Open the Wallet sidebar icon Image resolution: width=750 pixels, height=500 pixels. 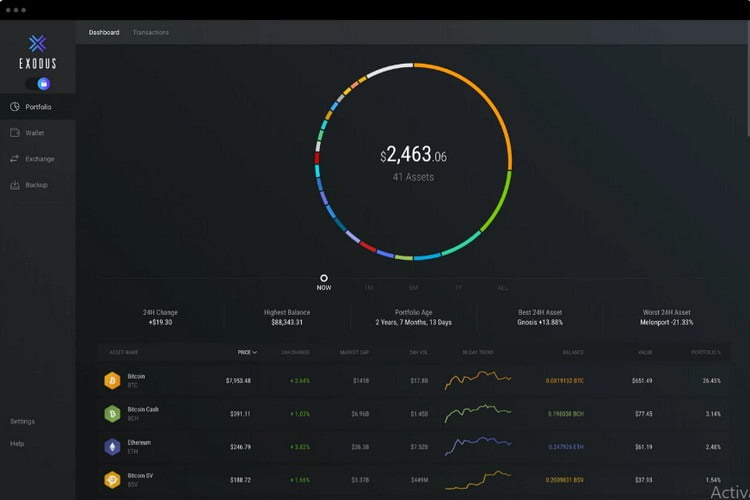tap(15, 133)
